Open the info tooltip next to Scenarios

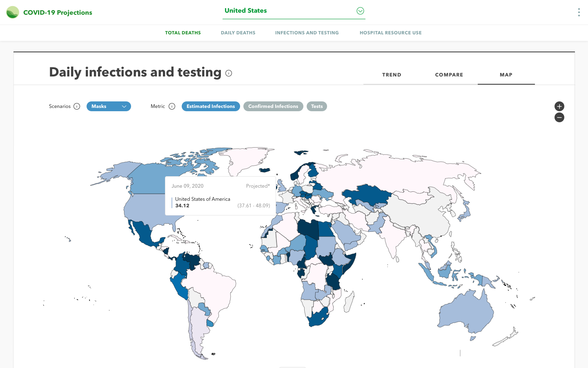coord(77,106)
